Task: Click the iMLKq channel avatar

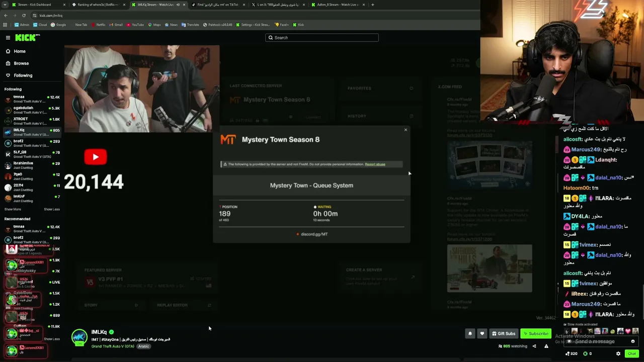Action: (x=79, y=337)
